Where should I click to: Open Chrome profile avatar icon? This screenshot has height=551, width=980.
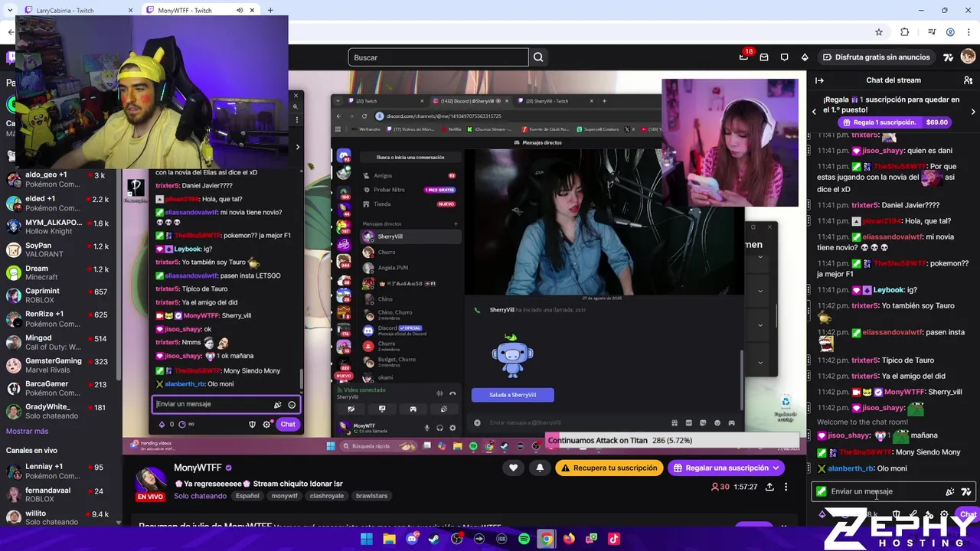tap(950, 32)
